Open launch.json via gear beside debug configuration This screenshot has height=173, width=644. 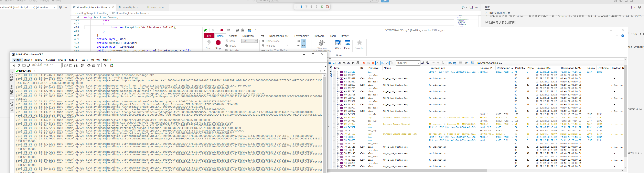coord(60,7)
